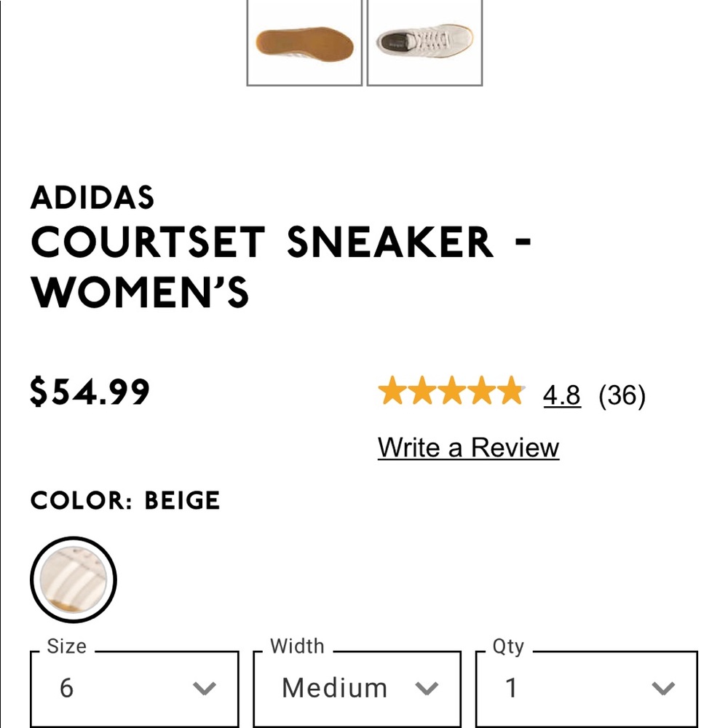Click the $54.99 price text

89,393
